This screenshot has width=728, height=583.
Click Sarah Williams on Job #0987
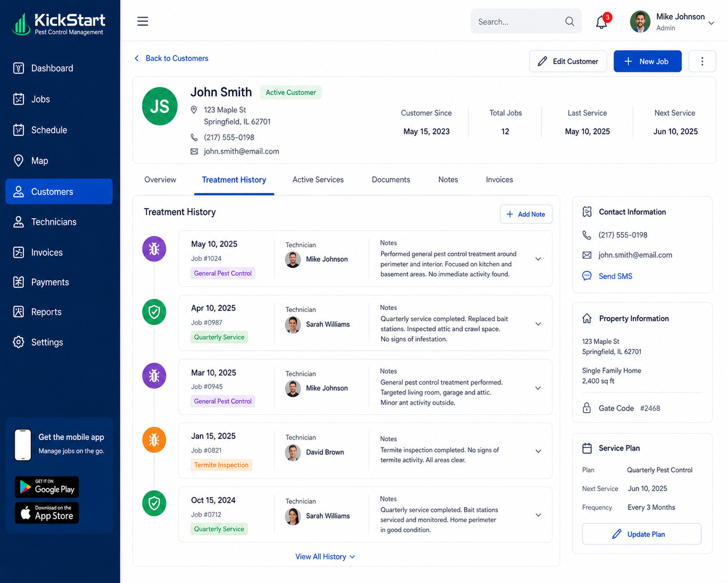328,324
